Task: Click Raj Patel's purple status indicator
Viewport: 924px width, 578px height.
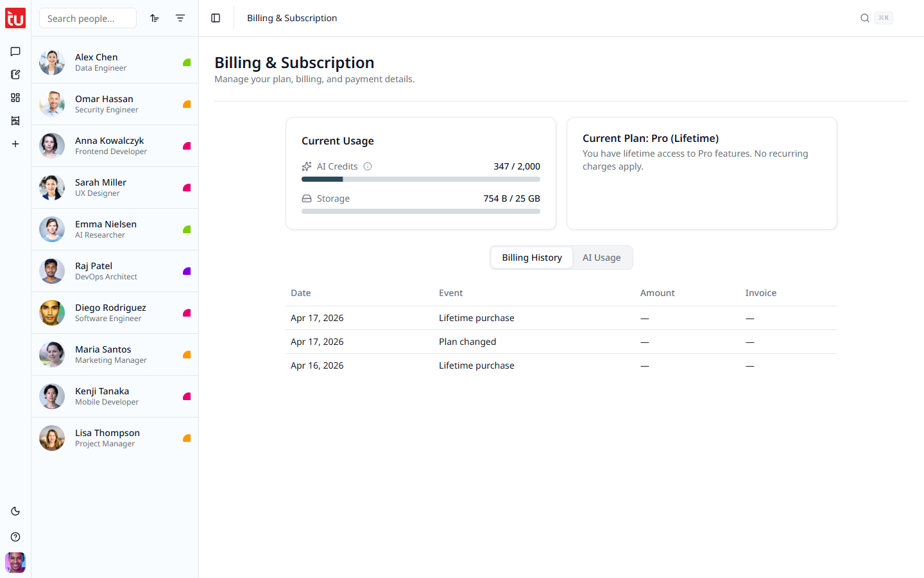Action: tap(187, 271)
